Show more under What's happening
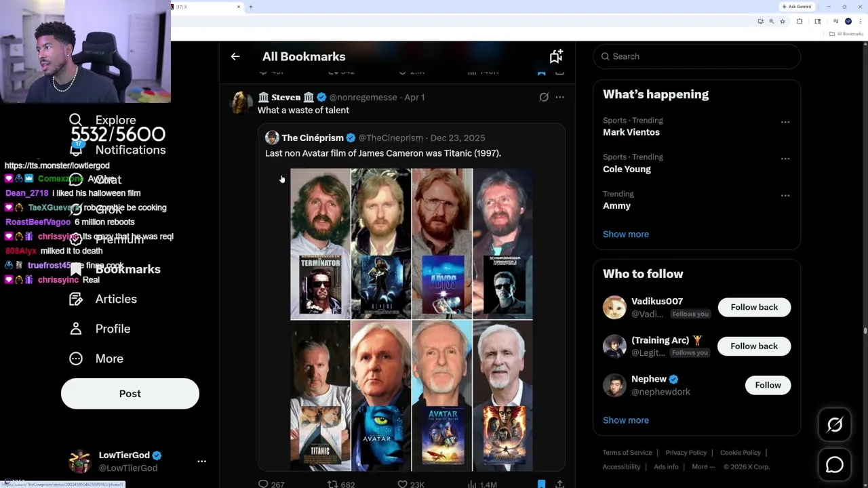The height and width of the screenshot is (488, 868). tap(626, 234)
